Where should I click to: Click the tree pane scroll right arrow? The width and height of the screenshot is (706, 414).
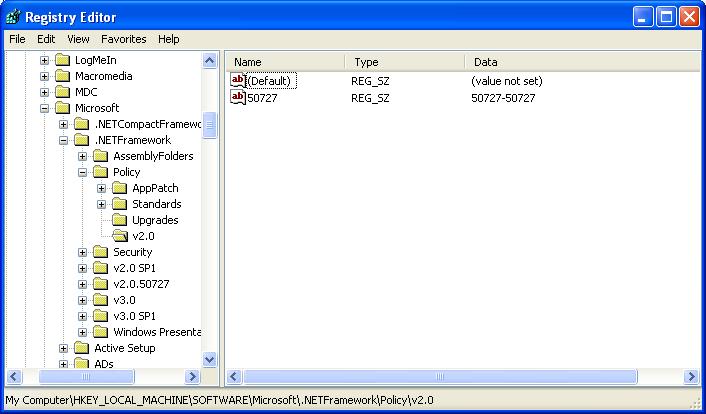point(192,376)
